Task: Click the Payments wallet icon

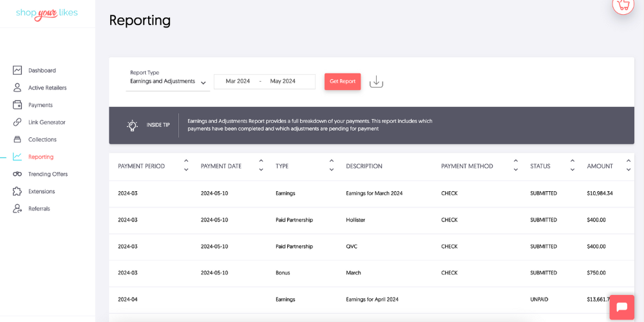Action: click(17, 105)
